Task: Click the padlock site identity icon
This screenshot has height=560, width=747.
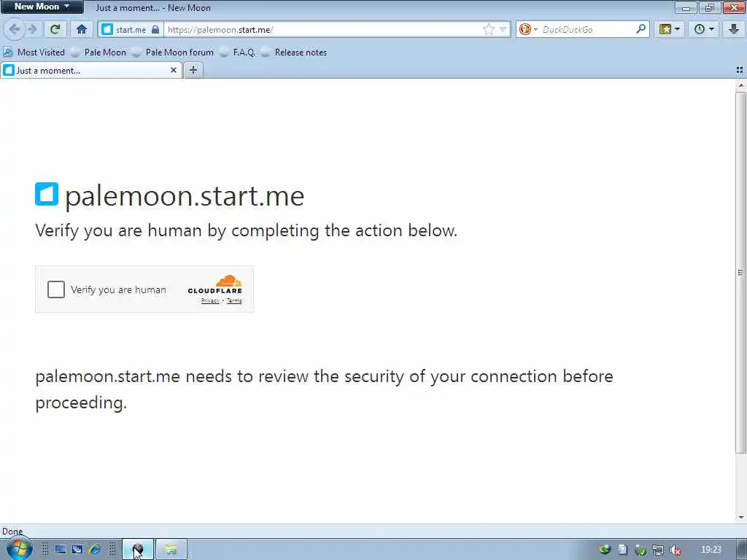Action: [x=155, y=29]
